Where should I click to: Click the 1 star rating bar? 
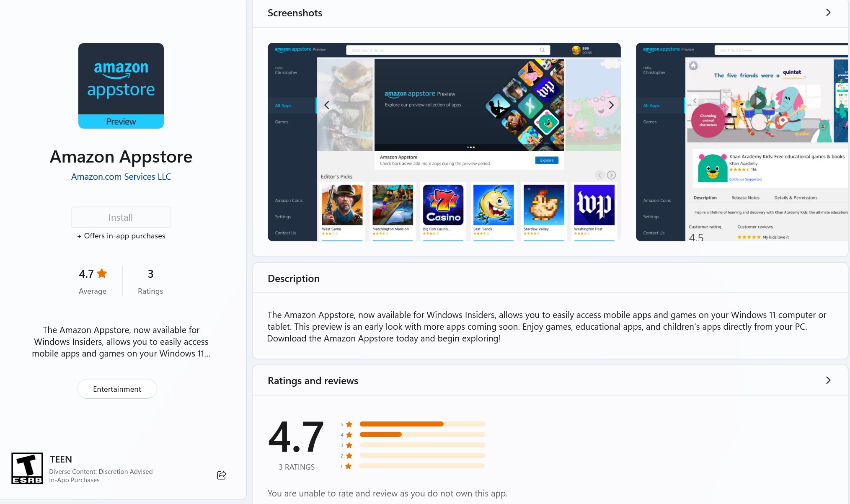(422, 466)
